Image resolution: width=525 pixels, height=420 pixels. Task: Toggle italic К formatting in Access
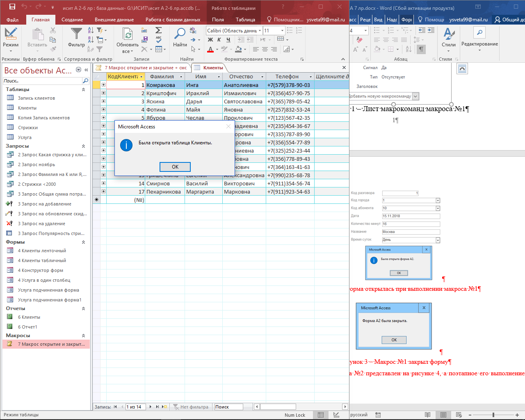click(x=219, y=40)
